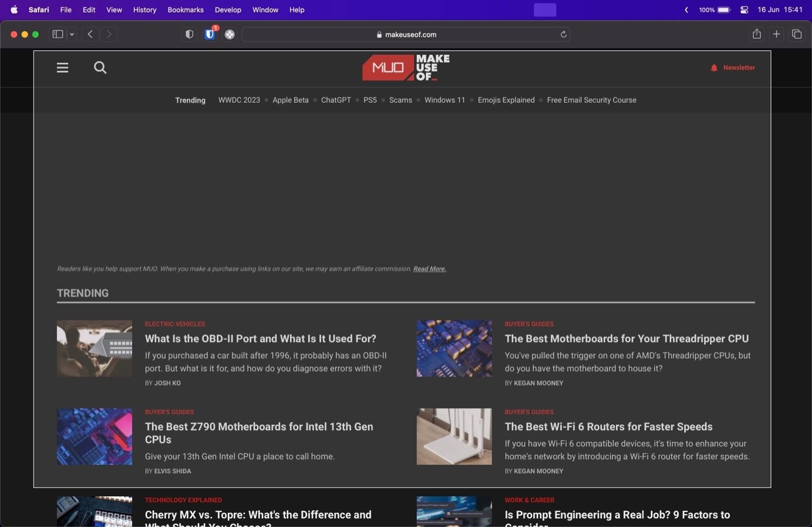The width and height of the screenshot is (812, 527).
Task: Open a new tab with plus icon
Action: pyautogui.click(x=776, y=34)
